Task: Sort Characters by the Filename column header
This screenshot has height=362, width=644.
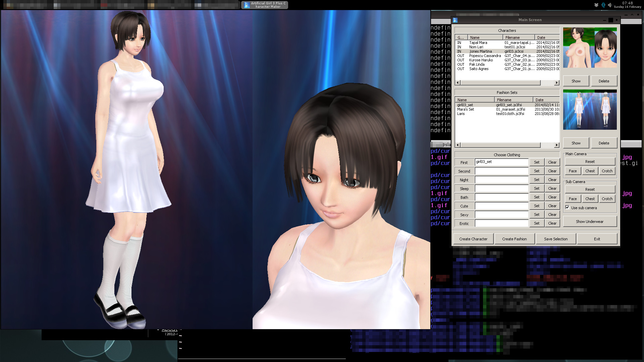Action: click(x=519, y=38)
